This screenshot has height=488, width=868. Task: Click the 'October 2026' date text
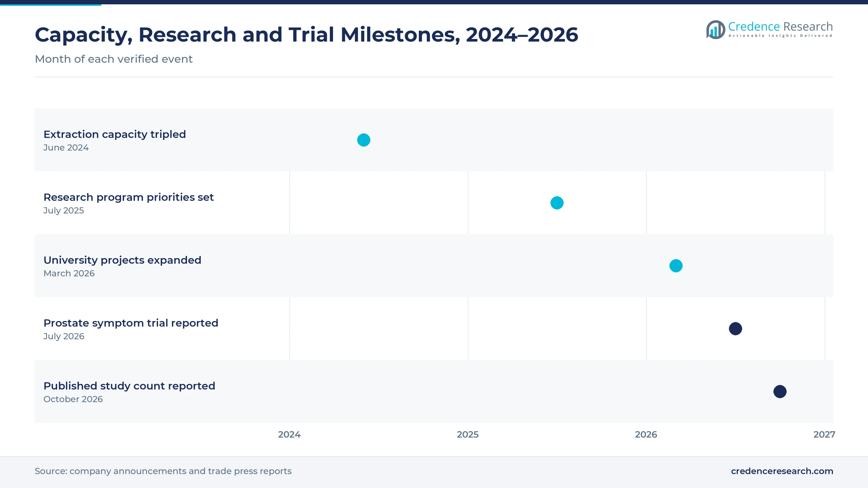click(x=73, y=399)
